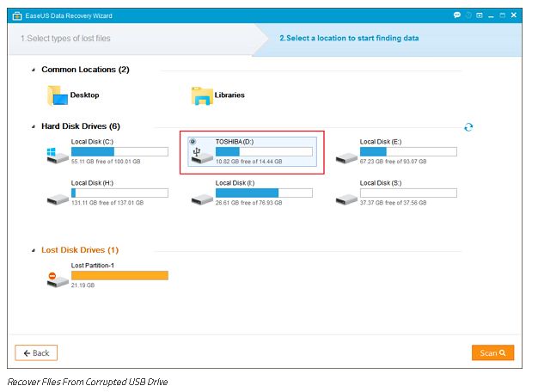Click the Local Disk (H:) drive icon

pos(58,199)
